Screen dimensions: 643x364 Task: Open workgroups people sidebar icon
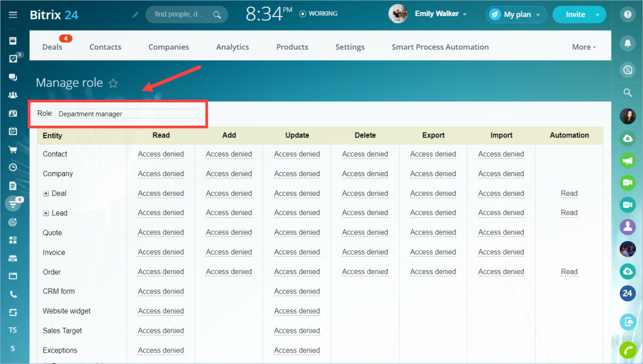click(13, 95)
